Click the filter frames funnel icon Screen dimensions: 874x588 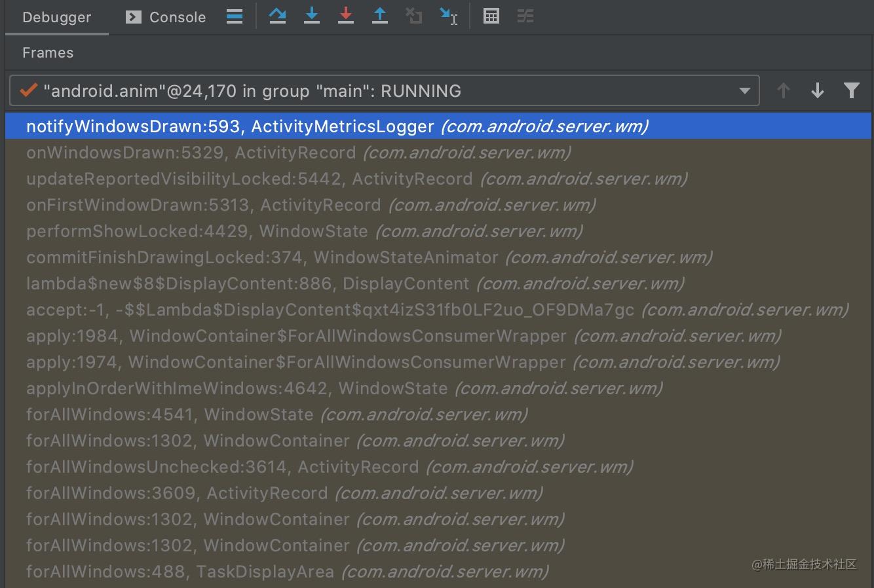pos(851,90)
